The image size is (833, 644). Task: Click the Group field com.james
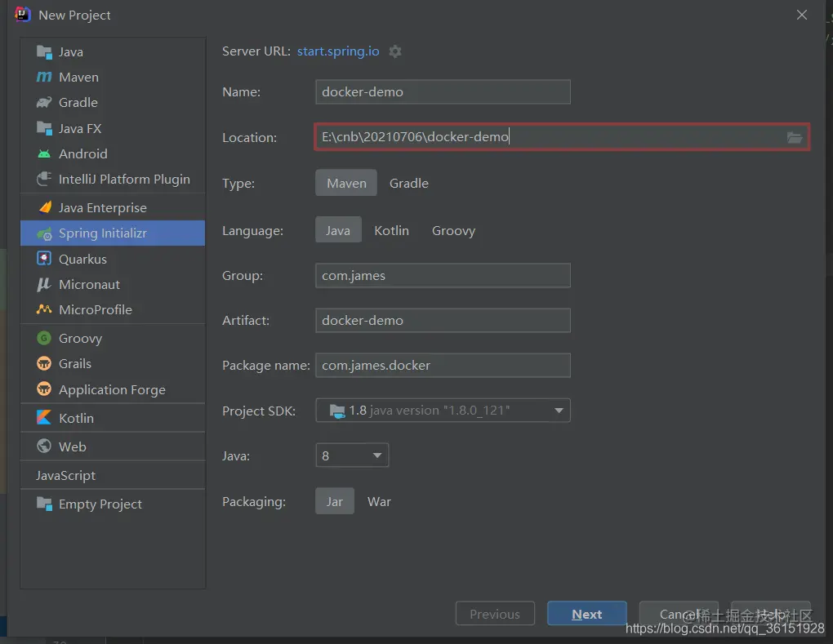(x=443, y=276)
